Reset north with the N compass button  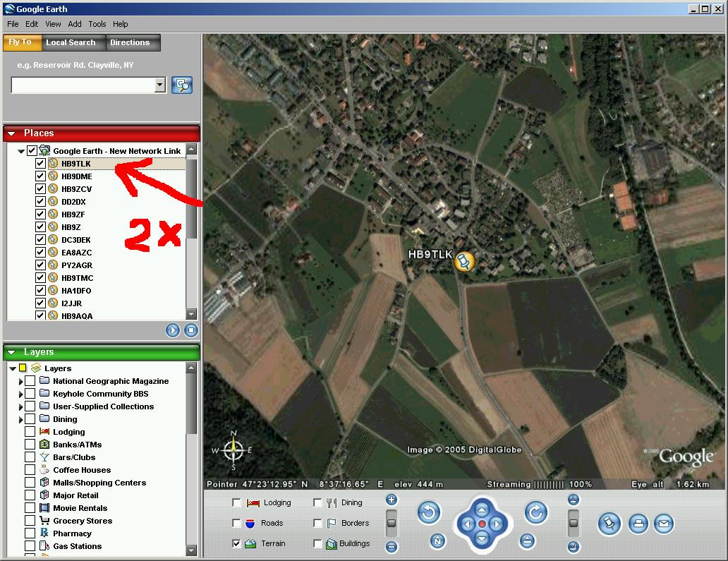point(437,541)
